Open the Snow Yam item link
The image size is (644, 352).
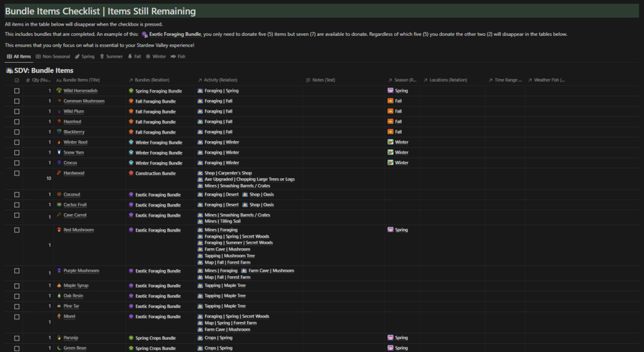coord(74,153)
